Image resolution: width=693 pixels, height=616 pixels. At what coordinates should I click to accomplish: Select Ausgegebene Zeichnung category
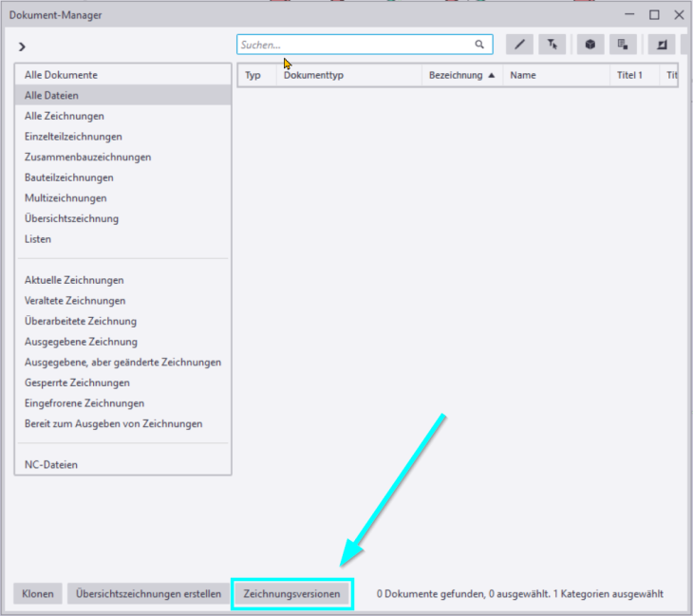point(122,342)
